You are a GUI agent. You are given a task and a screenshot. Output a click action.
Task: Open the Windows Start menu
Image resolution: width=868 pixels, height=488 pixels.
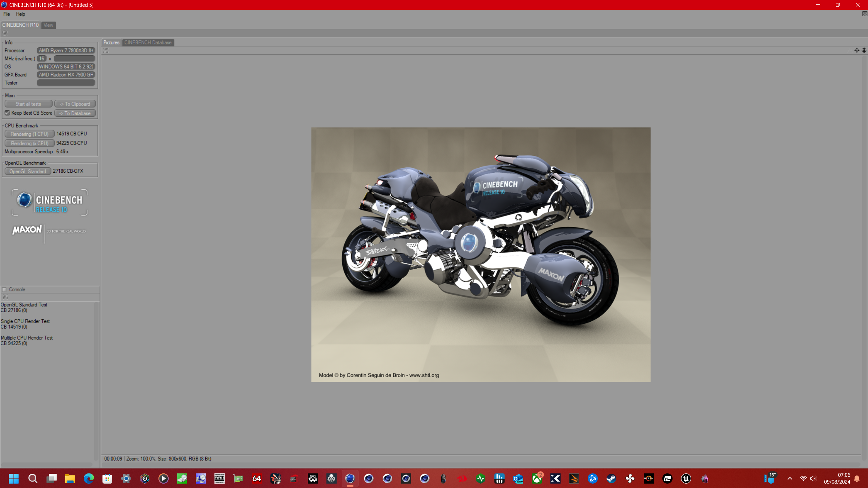[x=14, y=479]
